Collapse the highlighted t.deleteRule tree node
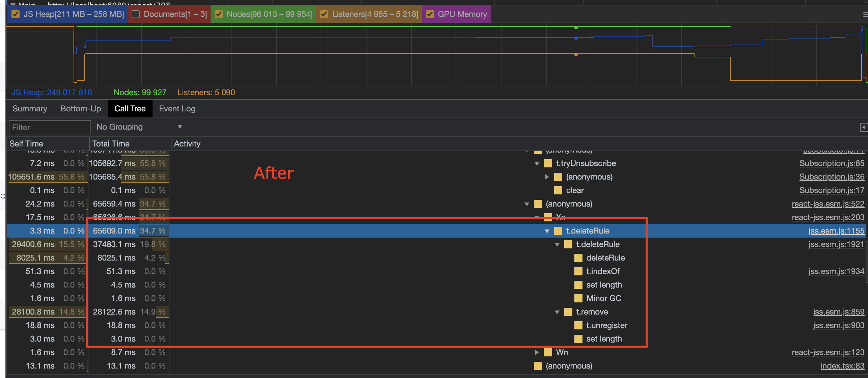The width and height of the screenshot is (868, 378). pyautogui.click(x=547, y=231)
